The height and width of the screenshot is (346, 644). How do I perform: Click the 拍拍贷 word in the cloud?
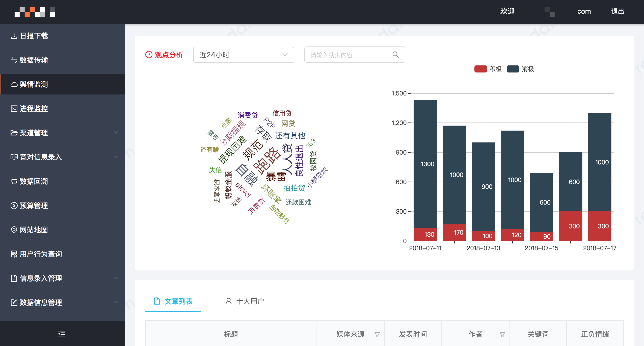point(294,188)
